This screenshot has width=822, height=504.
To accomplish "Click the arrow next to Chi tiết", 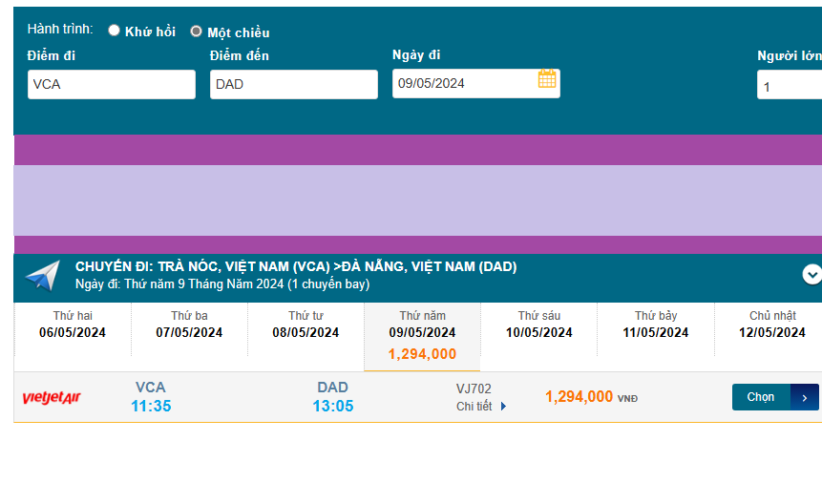I will [503, 407].
